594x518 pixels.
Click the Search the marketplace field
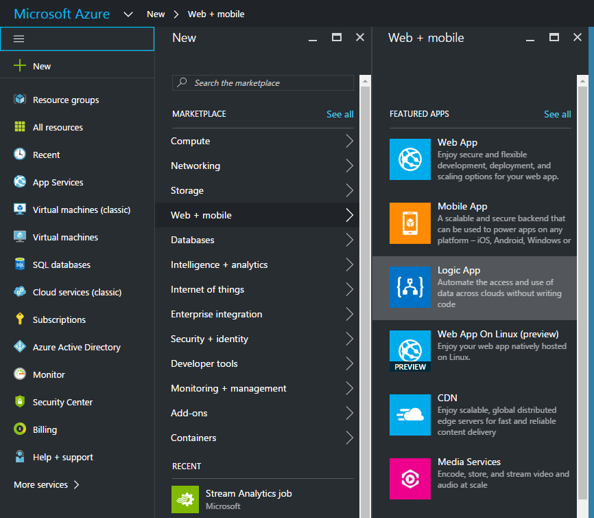263,83
